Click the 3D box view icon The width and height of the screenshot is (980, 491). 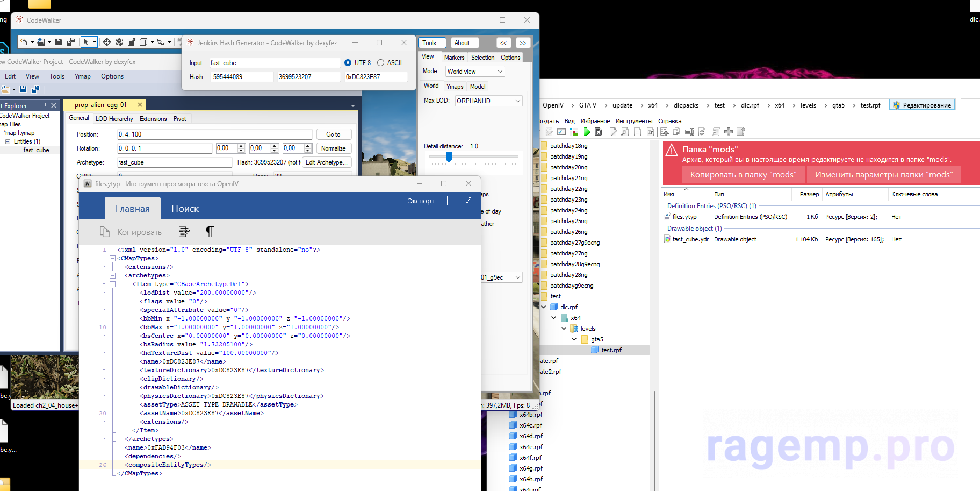pyautogui.click(x=143, y=42)
